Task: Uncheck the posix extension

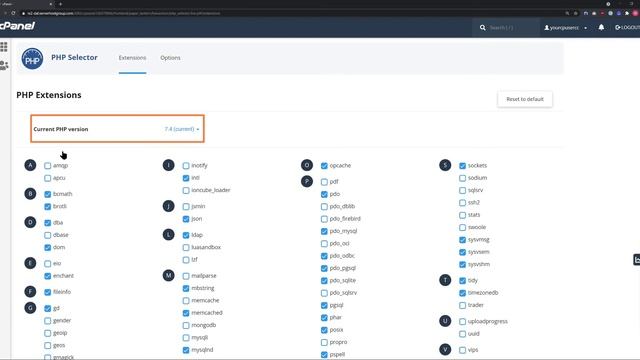Action: click(324, 330)
